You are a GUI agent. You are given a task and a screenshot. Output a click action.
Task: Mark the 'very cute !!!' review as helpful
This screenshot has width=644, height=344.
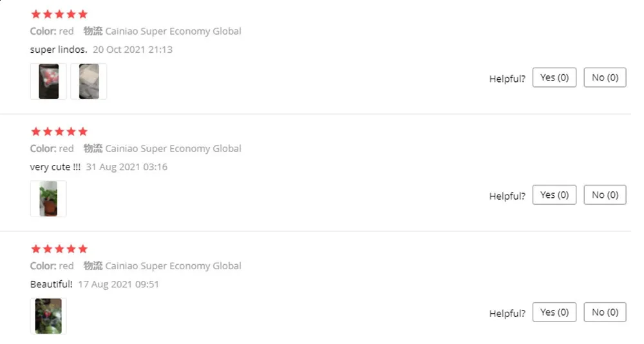[554, 195]
